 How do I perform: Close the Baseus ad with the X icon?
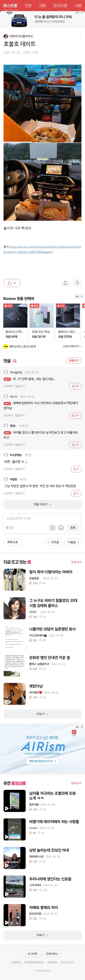point(82,296)
